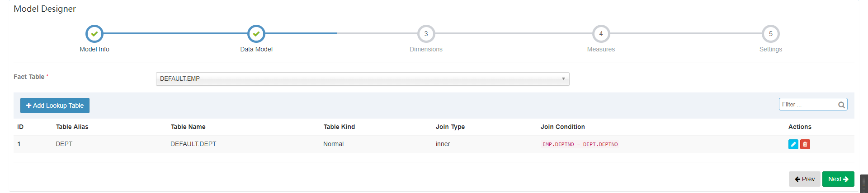The image size is (868, 193).
Task: Go back with the Prev button
Action: coord(804,179)
